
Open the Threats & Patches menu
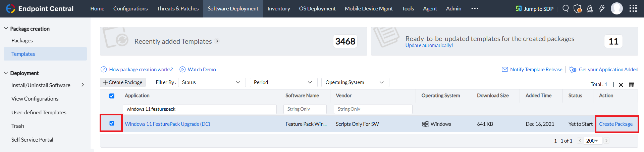click(x=177, y=8)
